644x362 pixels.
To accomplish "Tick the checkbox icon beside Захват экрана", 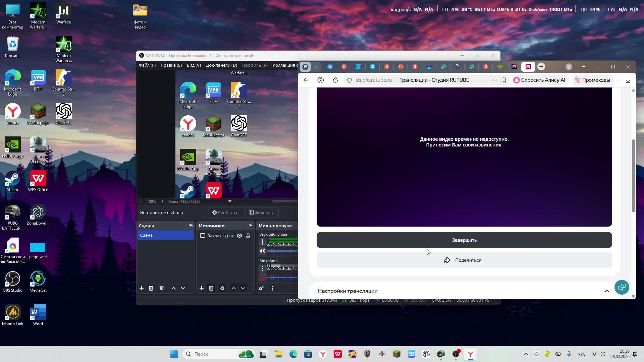I will (x=203, y=236).
